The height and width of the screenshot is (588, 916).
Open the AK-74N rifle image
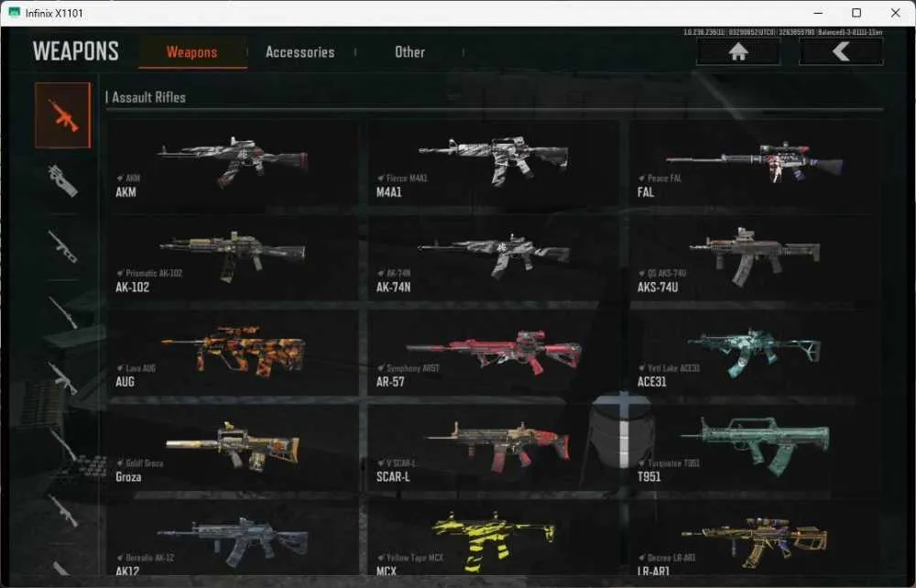[494, 255]
